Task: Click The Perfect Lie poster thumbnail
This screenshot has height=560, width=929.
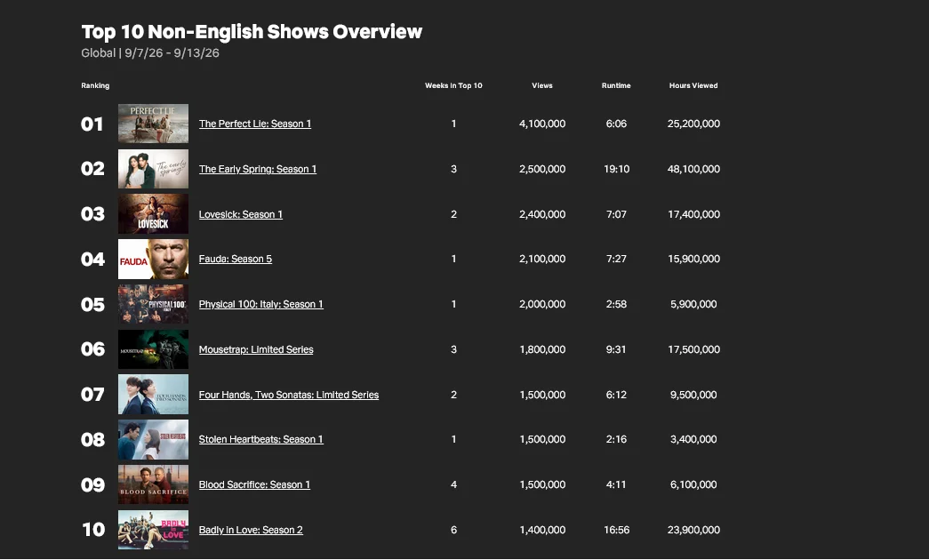Action: [154, 124]
